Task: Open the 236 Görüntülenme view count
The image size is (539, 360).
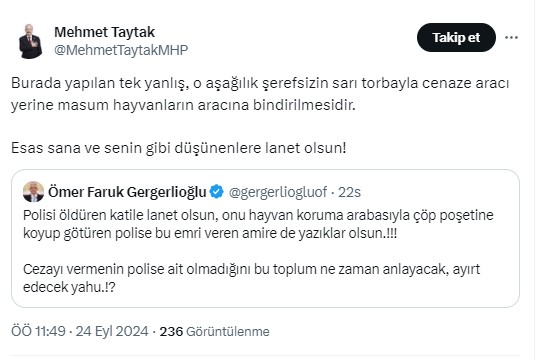Action: click(x=214, y=331)
